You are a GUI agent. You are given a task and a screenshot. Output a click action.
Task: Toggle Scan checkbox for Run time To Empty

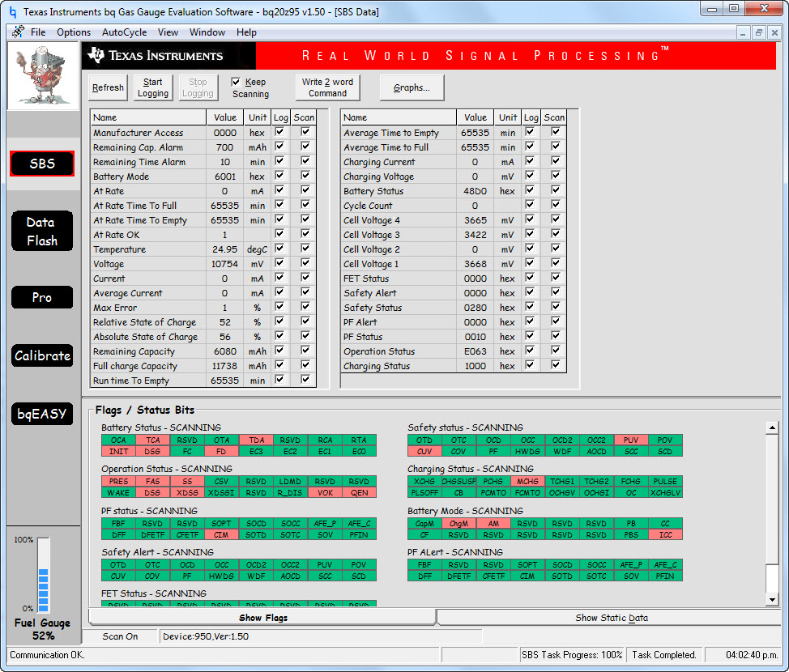tap(305, 380)
